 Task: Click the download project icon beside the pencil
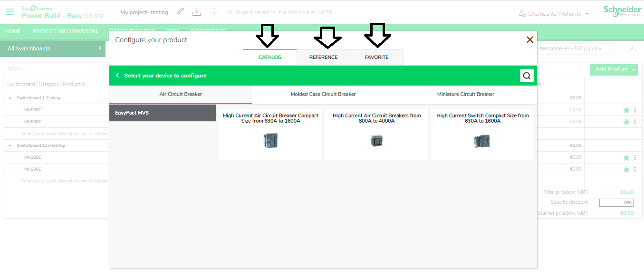point(197,12)
